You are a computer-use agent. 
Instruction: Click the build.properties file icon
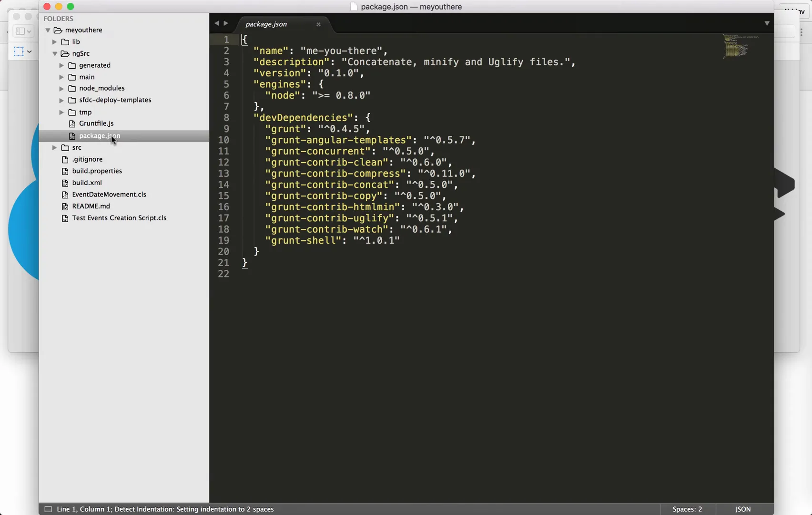pos(65,171)
